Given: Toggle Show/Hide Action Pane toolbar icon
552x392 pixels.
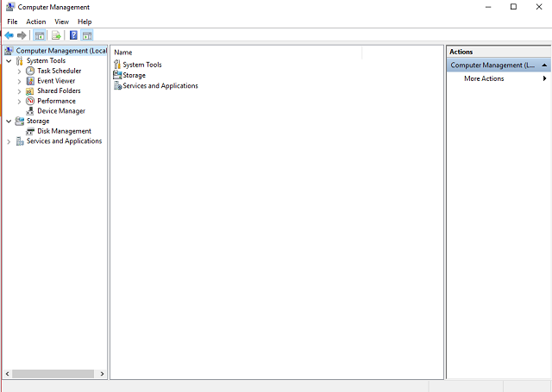Looking at the screenshot, I should 87,35.
